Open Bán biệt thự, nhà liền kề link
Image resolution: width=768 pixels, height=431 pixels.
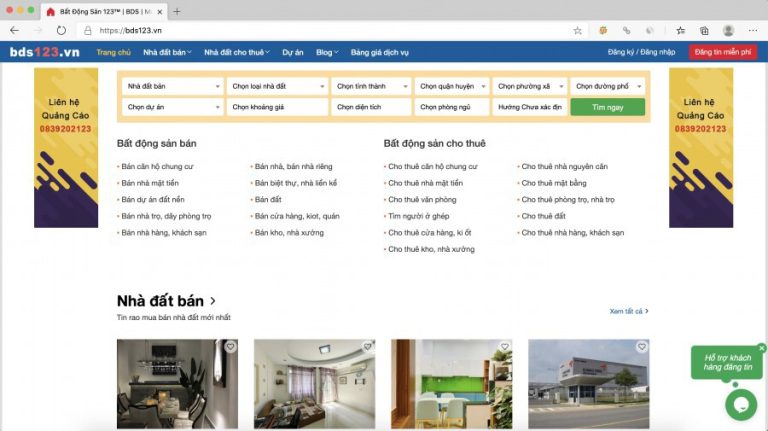(x=296, y=183)
